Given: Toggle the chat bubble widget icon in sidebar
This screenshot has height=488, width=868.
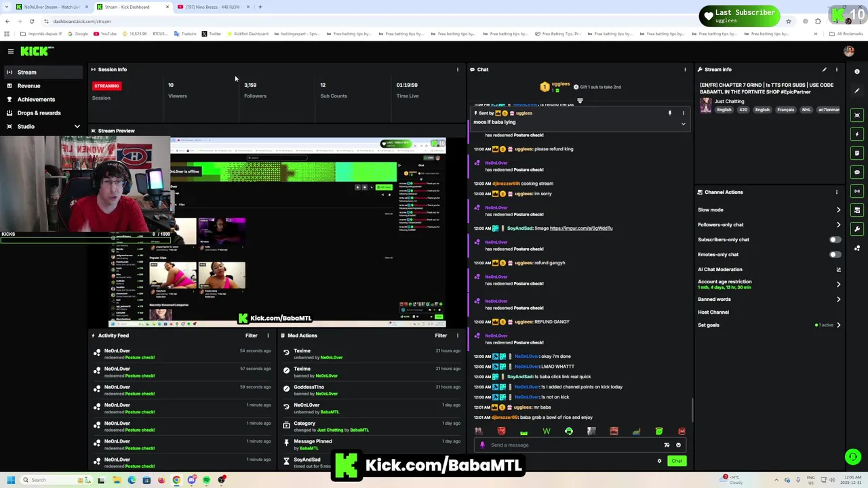Looking at the screenshot, I should [857, 172].
